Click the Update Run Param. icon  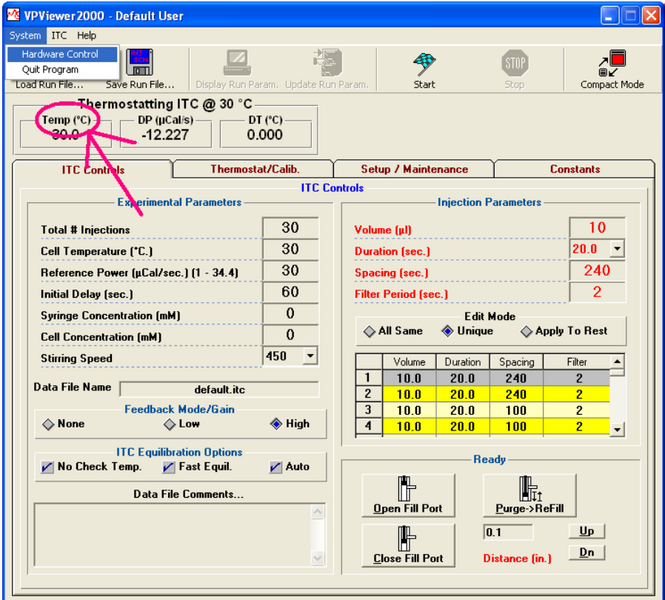(x=327, y=62)
